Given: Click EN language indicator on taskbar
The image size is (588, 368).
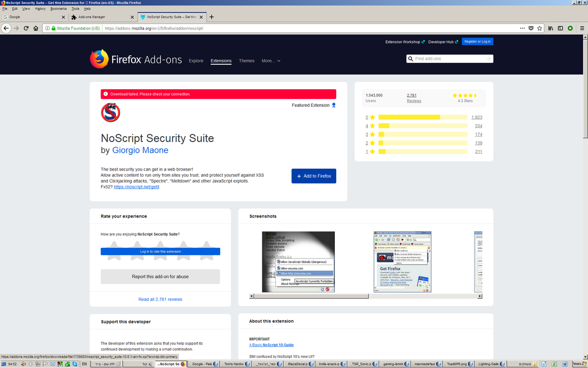Looking at the screenshot, I should tap(85, 364).
